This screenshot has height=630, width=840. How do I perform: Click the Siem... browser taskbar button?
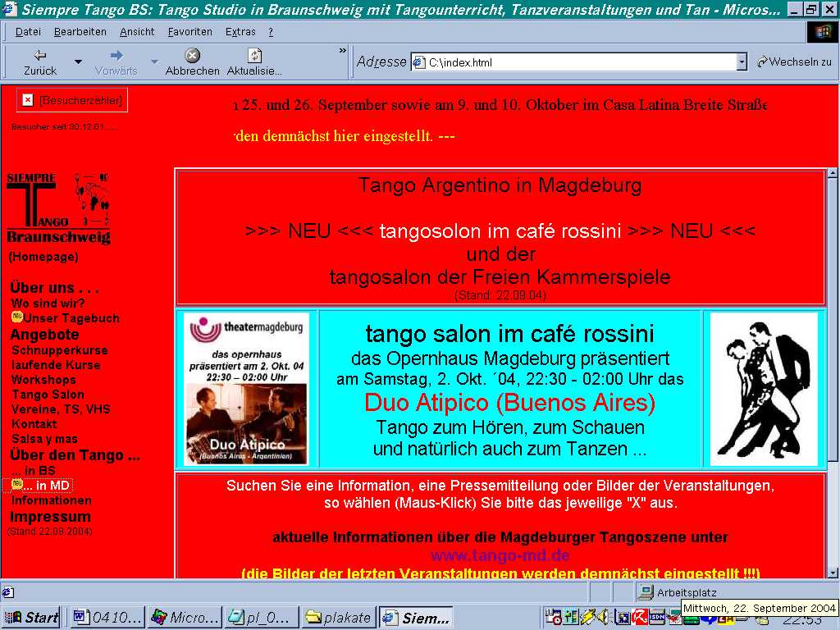(416, 617)
